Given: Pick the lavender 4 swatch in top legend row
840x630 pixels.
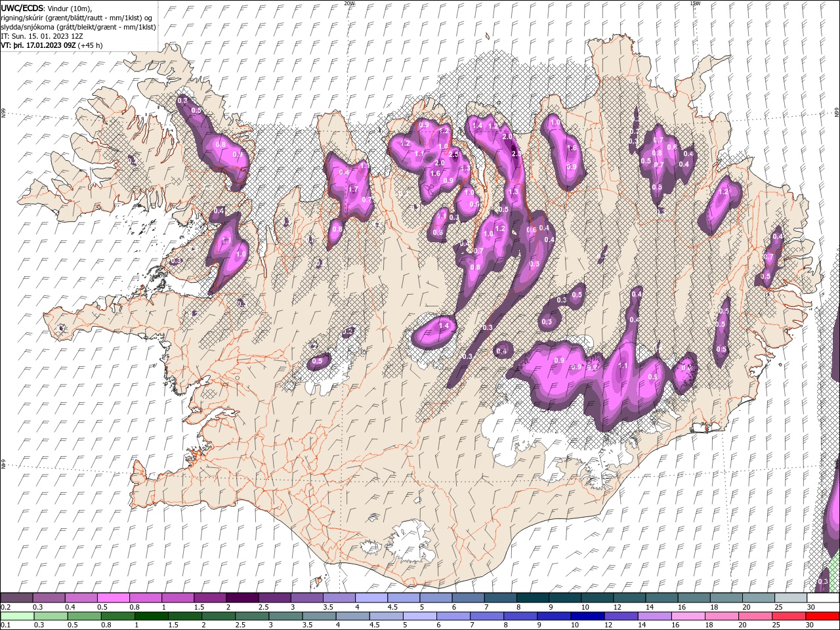Looking at the screenshot, I should [371, 598].
